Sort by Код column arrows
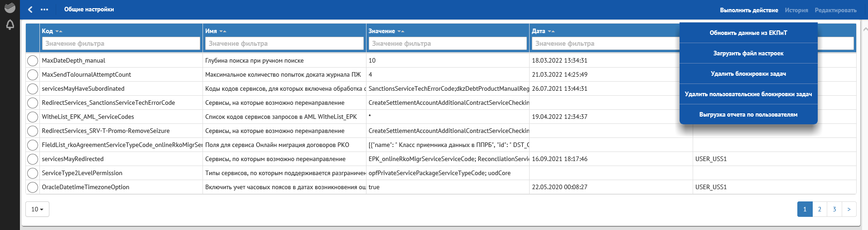Screen dimensions: 868x230 tap(59, 31)
